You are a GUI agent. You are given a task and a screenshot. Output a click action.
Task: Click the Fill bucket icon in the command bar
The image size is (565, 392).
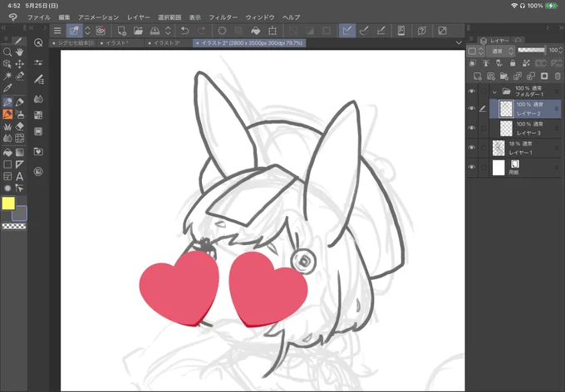(x=255, y=31)
